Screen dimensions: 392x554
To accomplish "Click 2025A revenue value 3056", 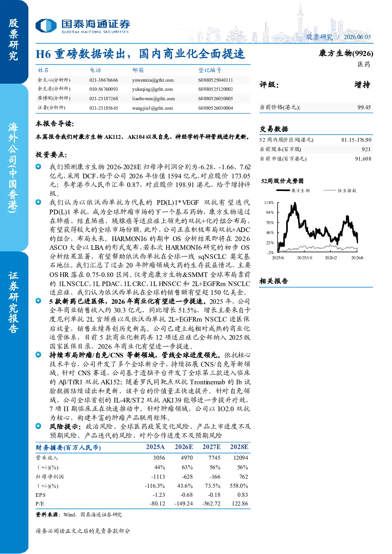I will 159,458.
